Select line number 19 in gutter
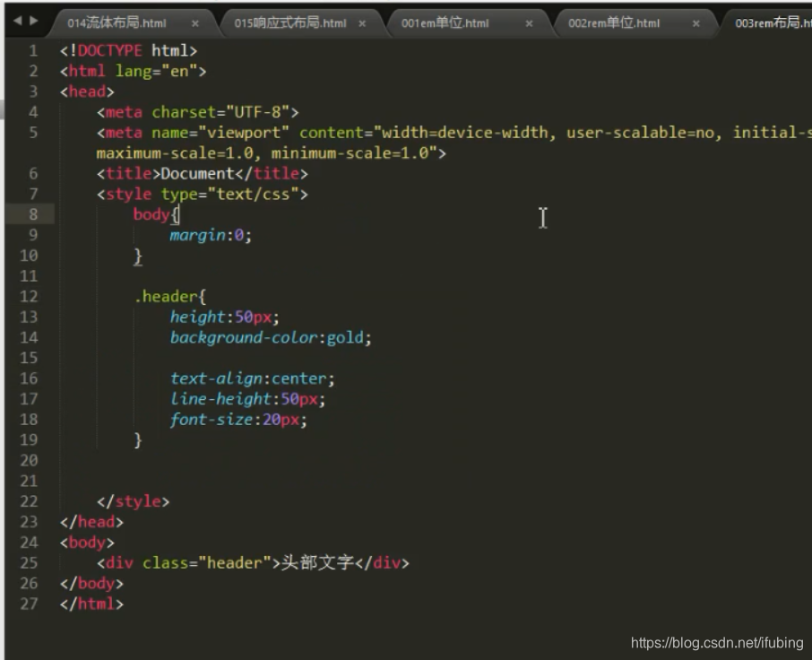 pyautogui.click(x=29, y=439)
